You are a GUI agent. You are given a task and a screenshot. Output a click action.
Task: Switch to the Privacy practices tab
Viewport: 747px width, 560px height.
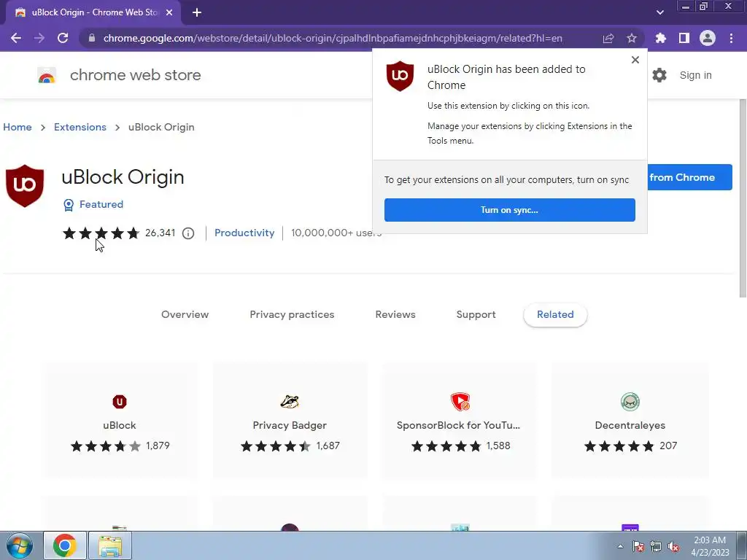click(292, 314)
